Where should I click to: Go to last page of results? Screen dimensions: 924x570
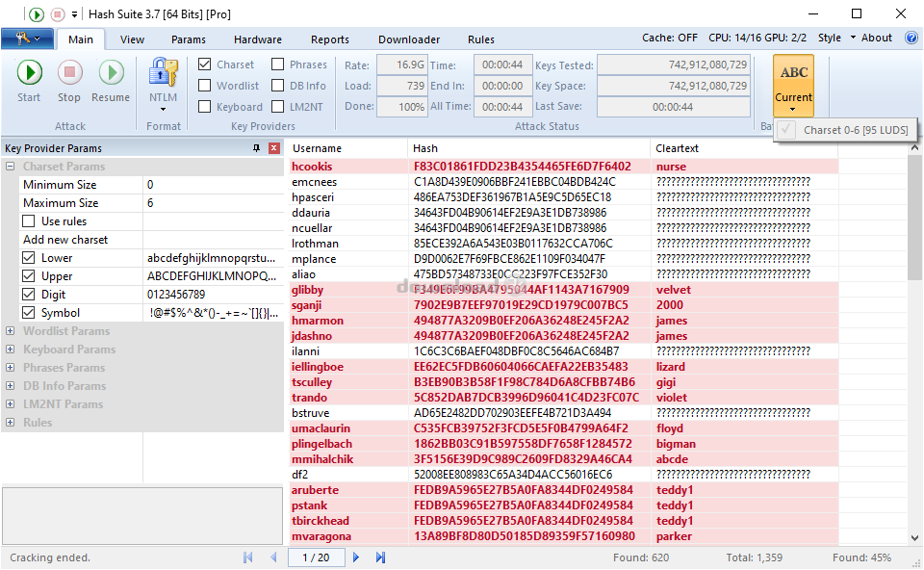pyautogui.click(x=381, y=557)
